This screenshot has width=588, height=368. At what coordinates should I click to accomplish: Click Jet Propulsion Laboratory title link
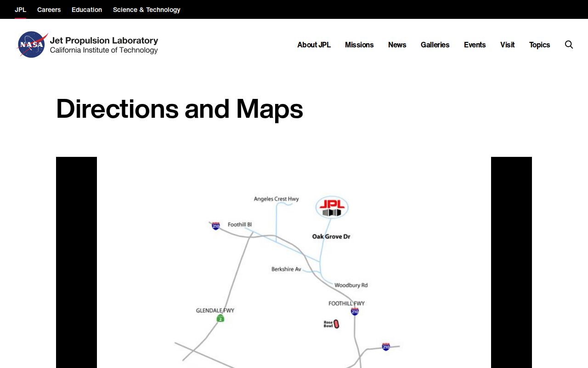tap(104, 40)
